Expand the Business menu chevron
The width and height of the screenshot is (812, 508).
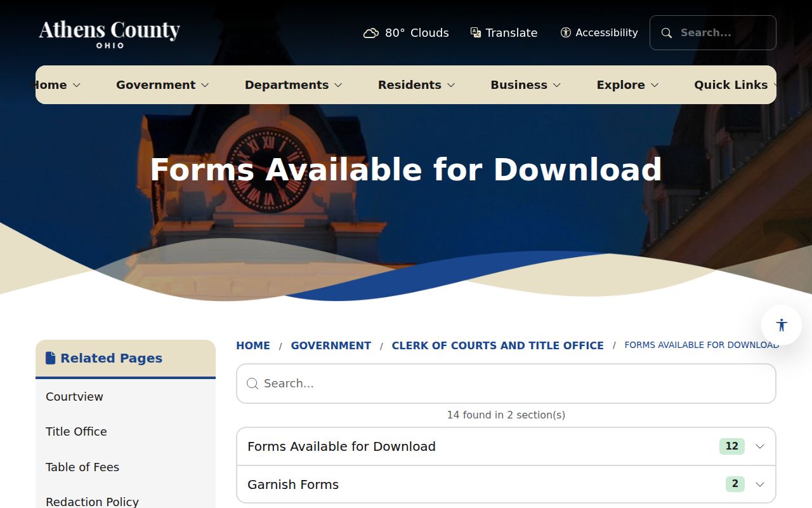click(x=557, y=85)
